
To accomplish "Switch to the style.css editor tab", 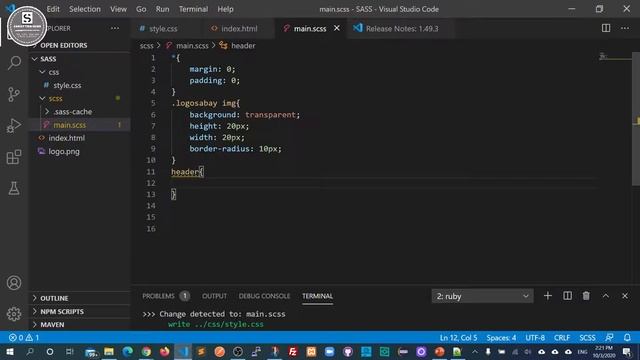I will pos(163,29).
